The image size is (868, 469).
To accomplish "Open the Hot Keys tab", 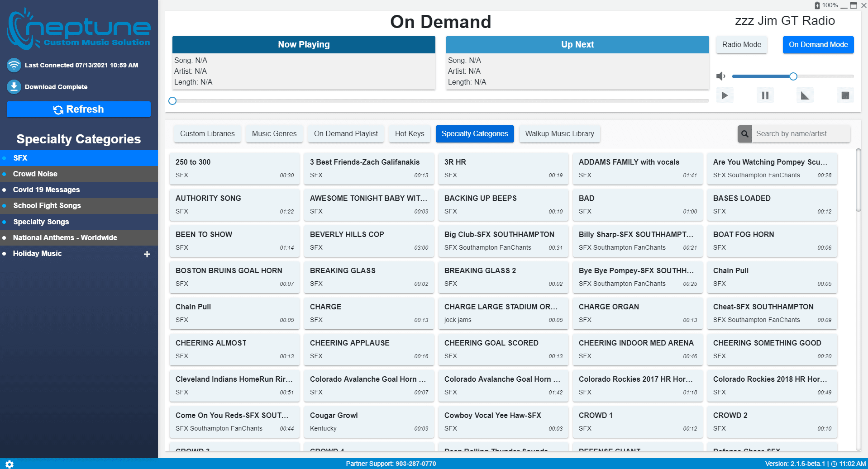I will 409,134.
